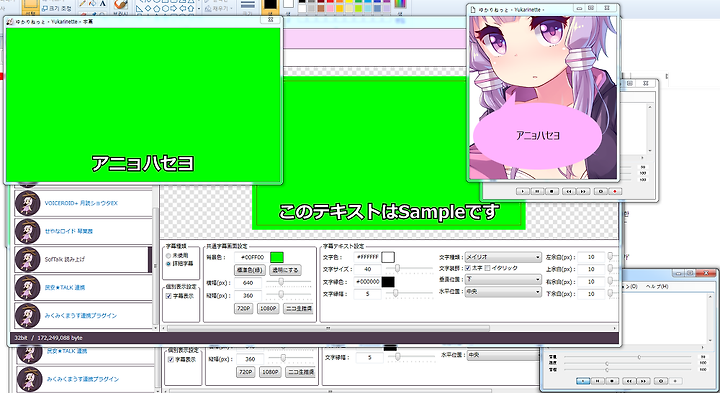Click background color field #00FF00
The image size is (720, 393).
(252, 257)
